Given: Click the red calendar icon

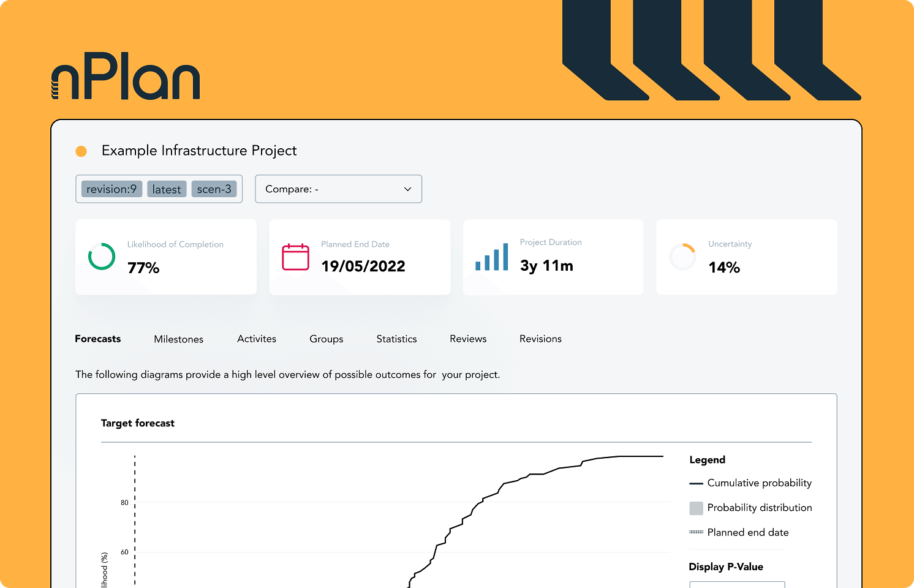Looking at the screenshot, I should click(x=295, y=257).
